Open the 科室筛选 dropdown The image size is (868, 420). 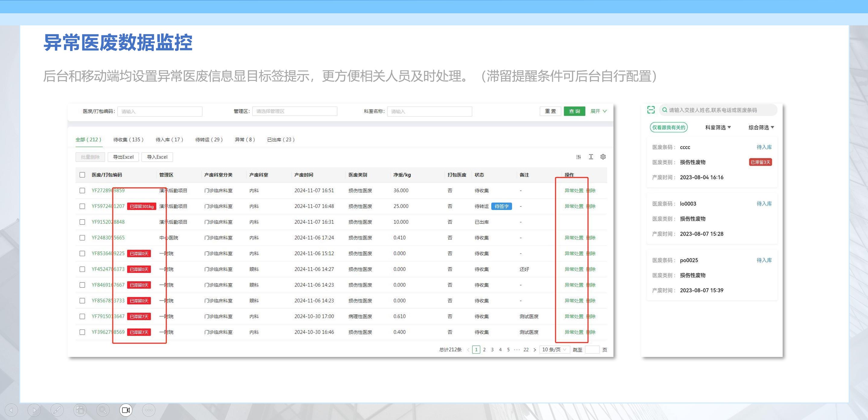pyautogui.click(x=718, y=127)
